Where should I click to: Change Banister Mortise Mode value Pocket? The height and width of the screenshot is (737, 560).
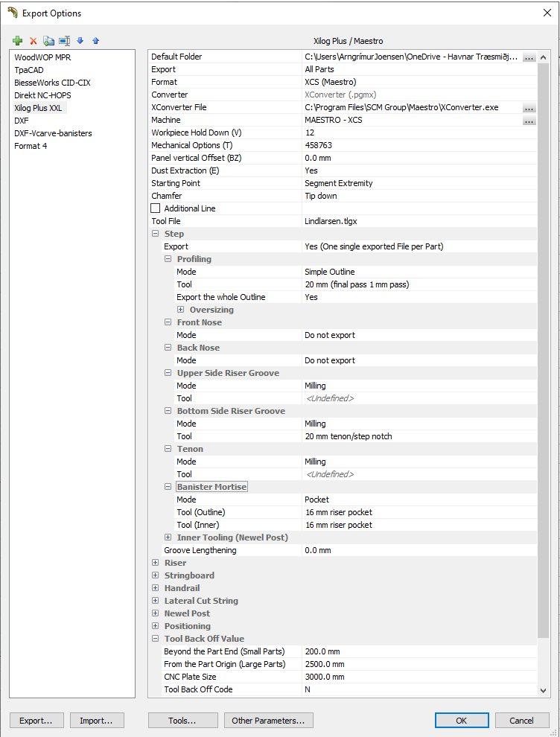tap(419, 500)
